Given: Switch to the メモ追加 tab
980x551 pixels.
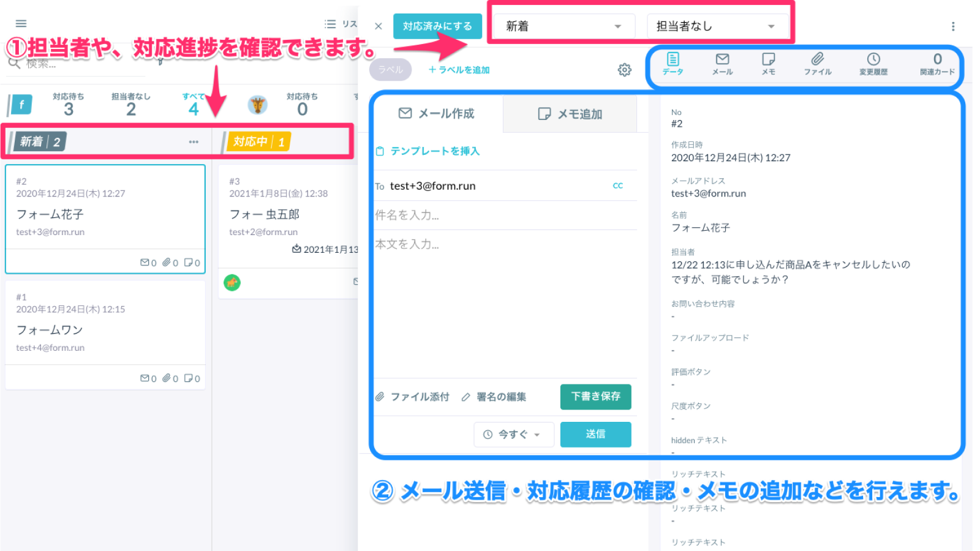Looking at the screenshot, I should (x=570, y=114).
